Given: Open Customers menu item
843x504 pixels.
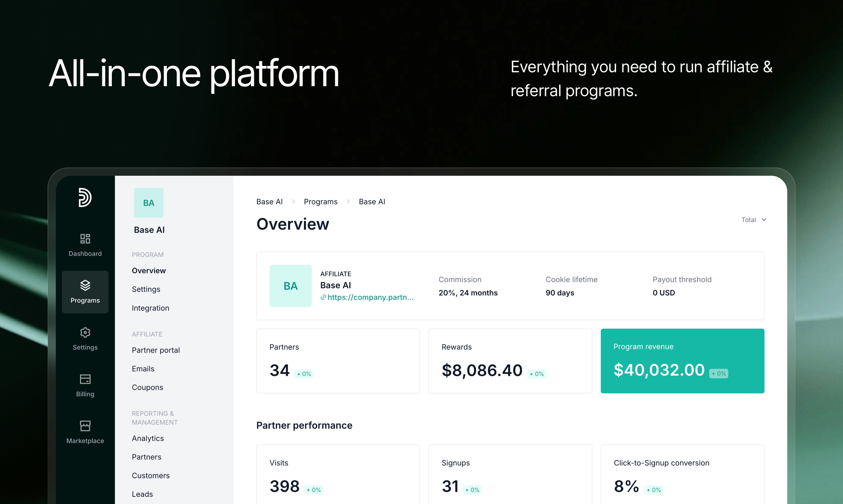Looking at the screenshot, I should click(151, 476).
